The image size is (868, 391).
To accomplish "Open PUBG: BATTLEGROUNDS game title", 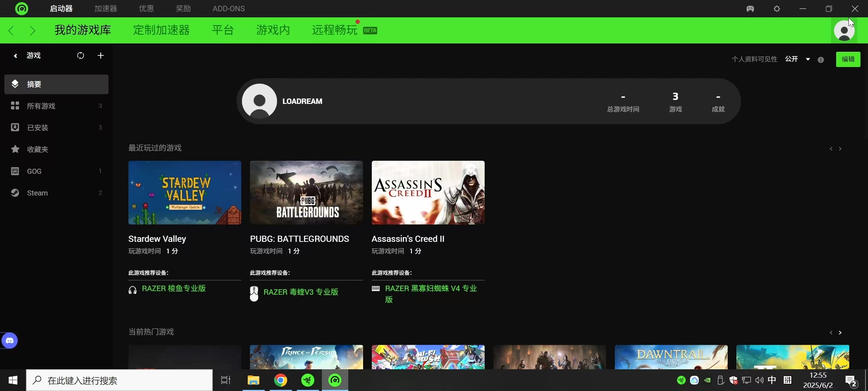I will click(x=299, y=239).
